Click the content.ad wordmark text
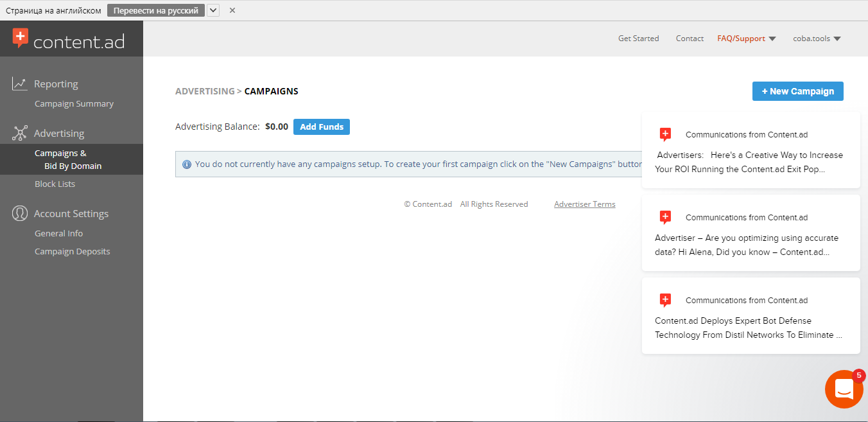This screenshot has width=868, height=422. (x=79, y=42)
